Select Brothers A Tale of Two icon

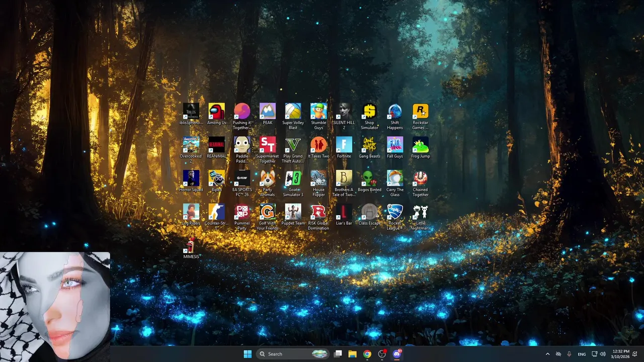344,184
